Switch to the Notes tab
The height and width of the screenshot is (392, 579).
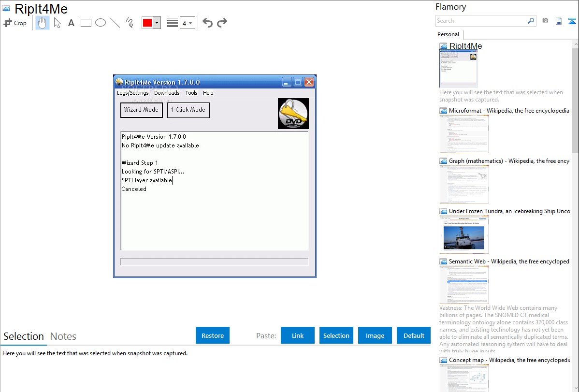[x=63, y=336]
